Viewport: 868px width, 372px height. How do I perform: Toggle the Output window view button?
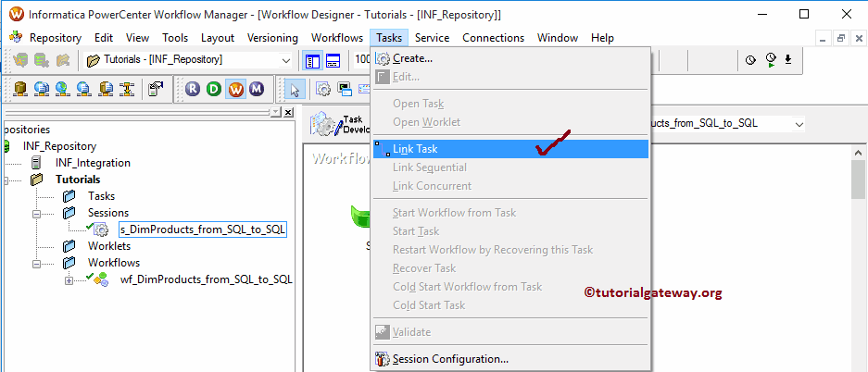point(333,60)
